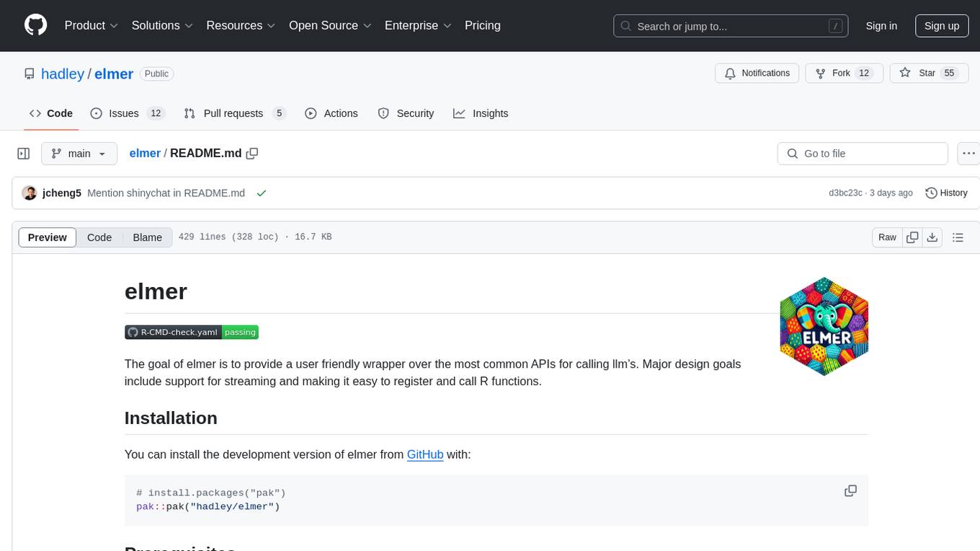Open the Issues tab
The image size is (980, 551).
[x=128, y=113]
